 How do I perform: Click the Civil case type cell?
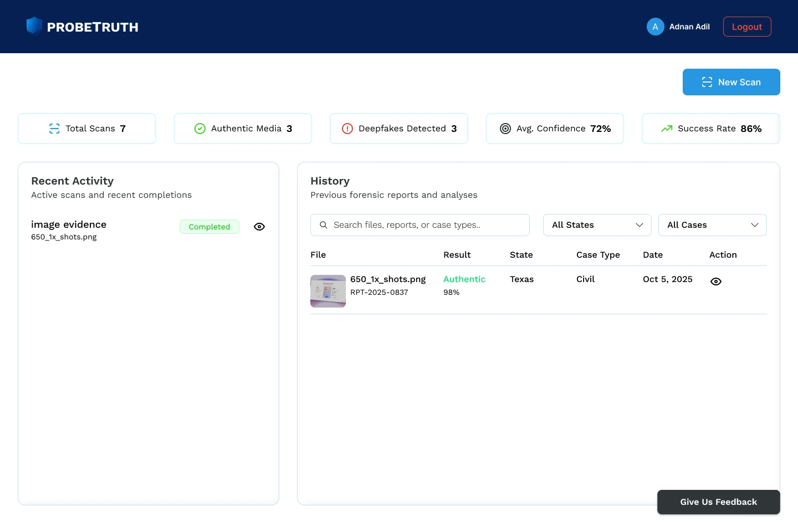[x=585, y=279]
